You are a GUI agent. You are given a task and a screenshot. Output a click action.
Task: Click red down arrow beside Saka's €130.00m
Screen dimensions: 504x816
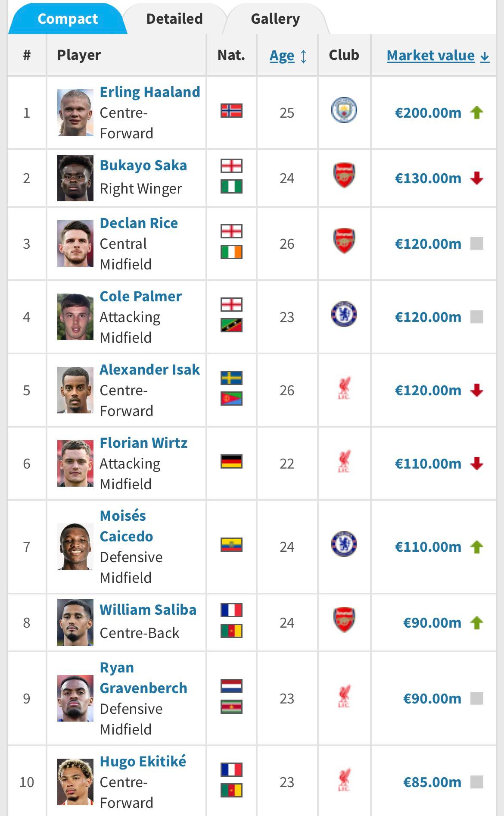coord(476,178)
